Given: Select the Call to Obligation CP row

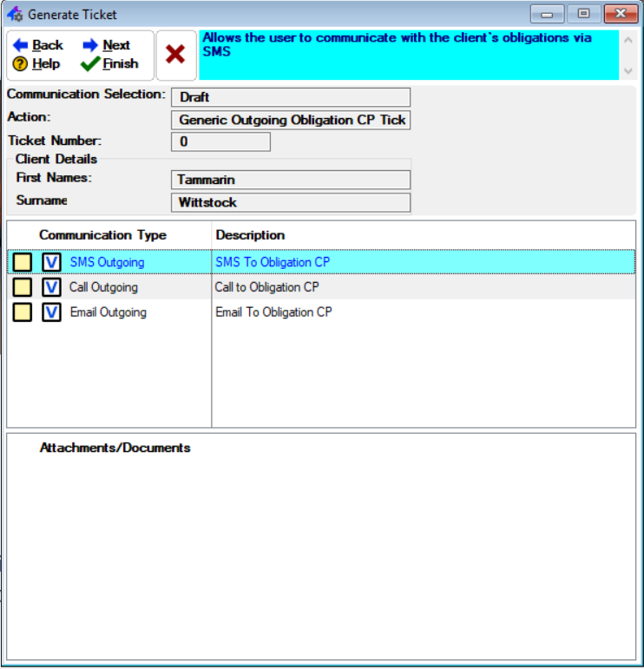Looking at the screenshot, I should (266, 287).
